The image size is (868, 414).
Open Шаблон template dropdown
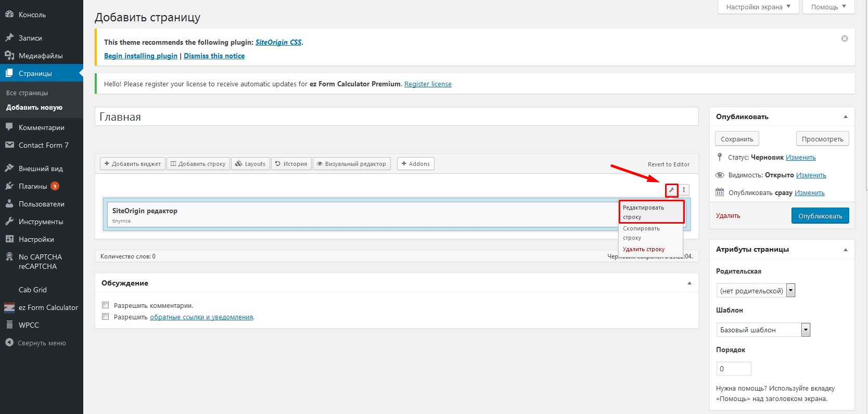[763, 330]
